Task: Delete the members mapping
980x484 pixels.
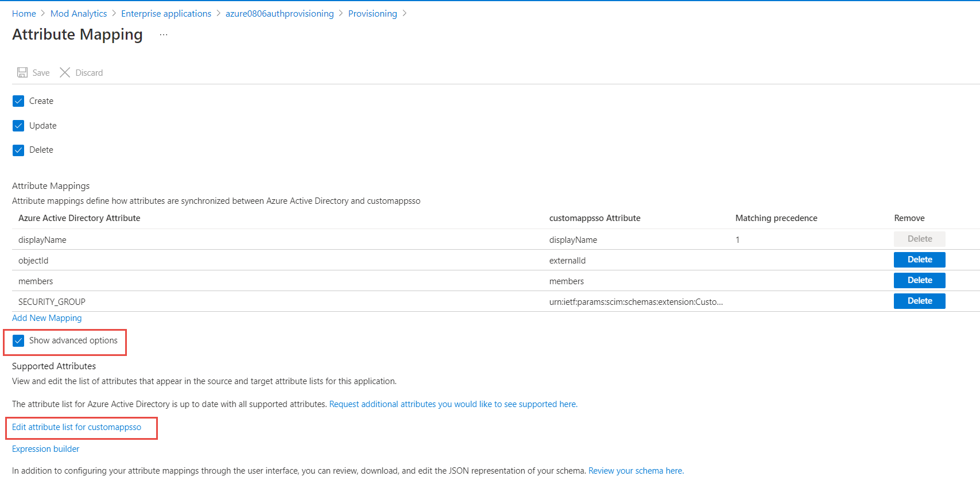Action: click(x=919, y=280)
